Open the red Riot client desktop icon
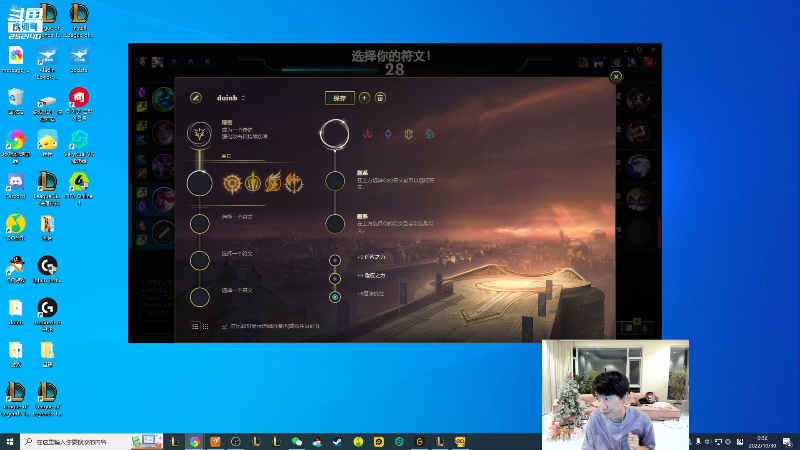Viewport: 800px width, 450px height. pos(79,104)
